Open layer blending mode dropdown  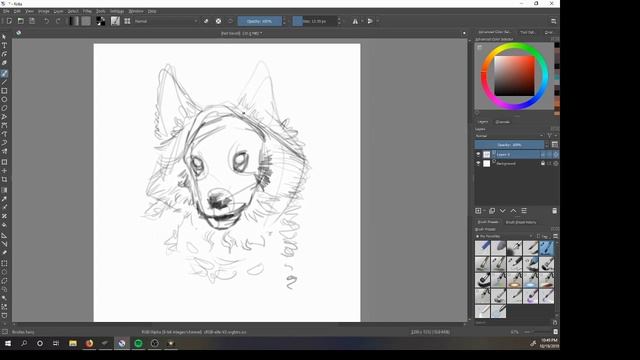pyautogui.click(x=510, y=136)
